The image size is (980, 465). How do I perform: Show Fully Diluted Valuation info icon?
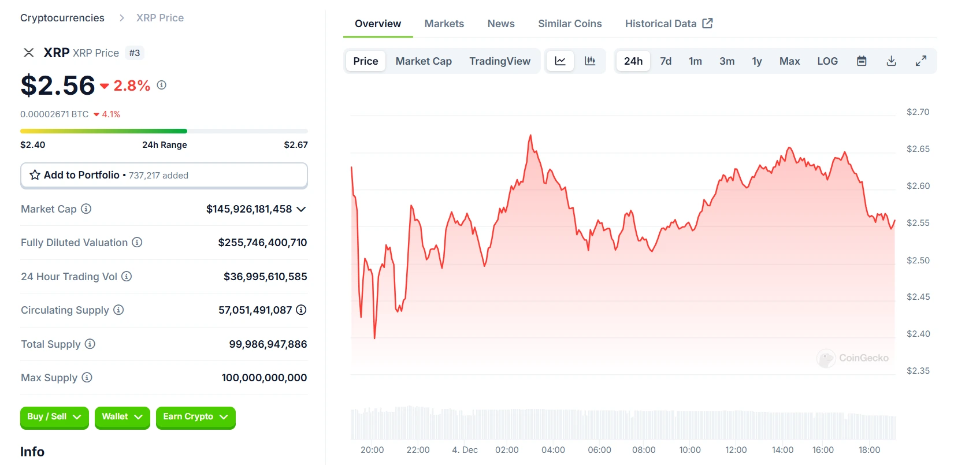coord(137,242)
